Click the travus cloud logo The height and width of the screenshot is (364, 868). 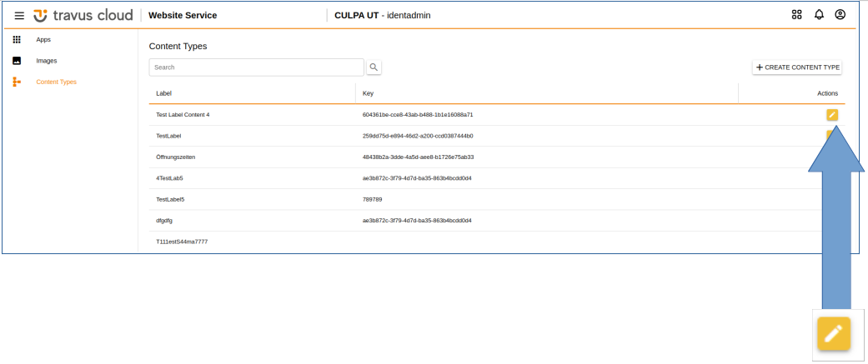point(83,15)
